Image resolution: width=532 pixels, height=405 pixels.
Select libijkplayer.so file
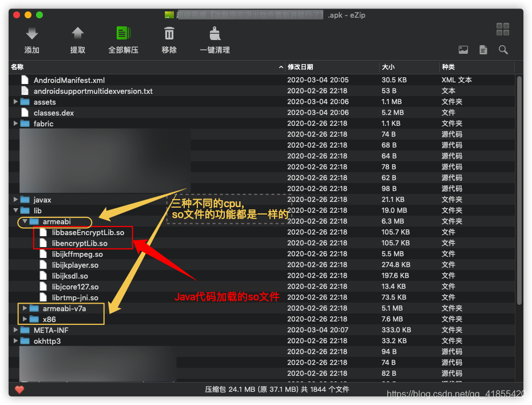75,265
